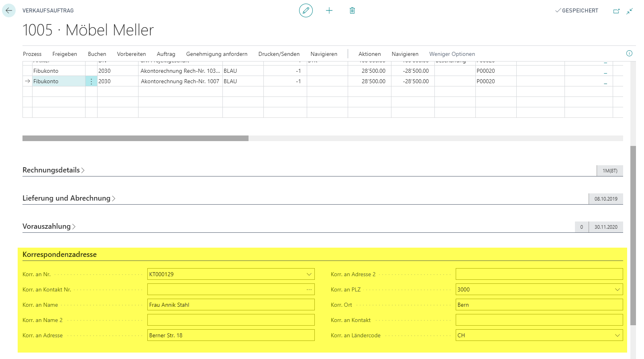The image size is (644, 359).
Task: Open the Korr. an Ländercode dropdown
Action: (x=618, y=335)
